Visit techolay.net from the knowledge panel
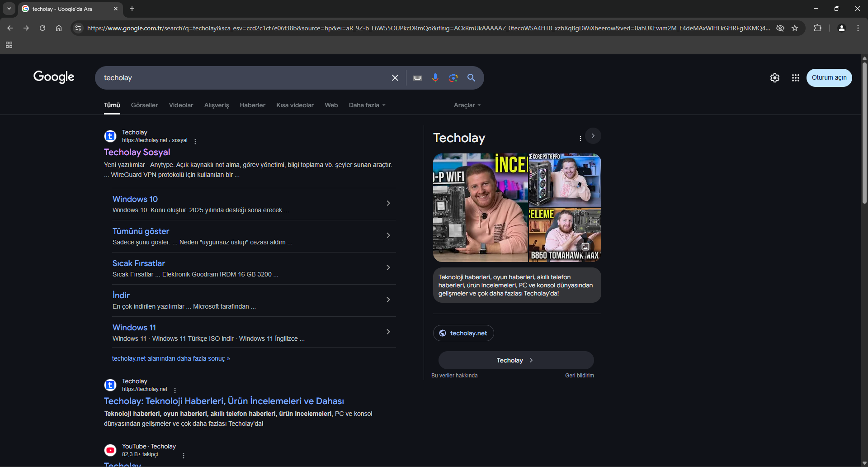868x467 pixels. click(x=463, y=333)
